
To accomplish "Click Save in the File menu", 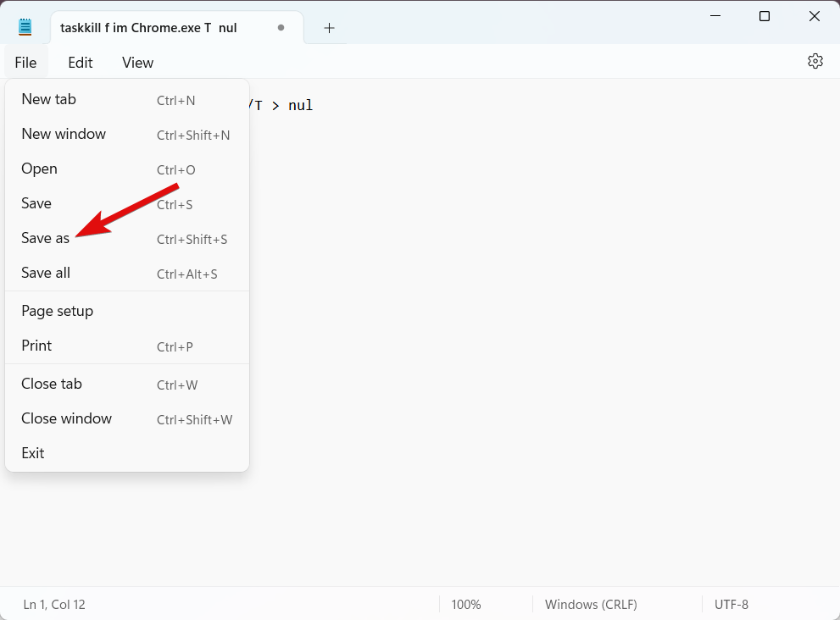I will point(36,204).
